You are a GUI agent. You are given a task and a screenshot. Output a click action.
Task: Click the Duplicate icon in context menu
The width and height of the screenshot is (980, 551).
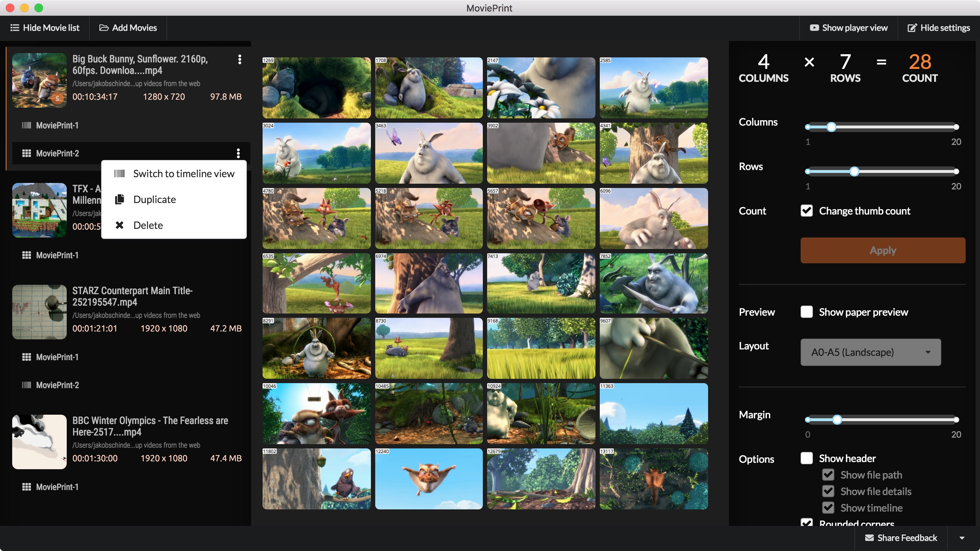click(x=119, y=199)
